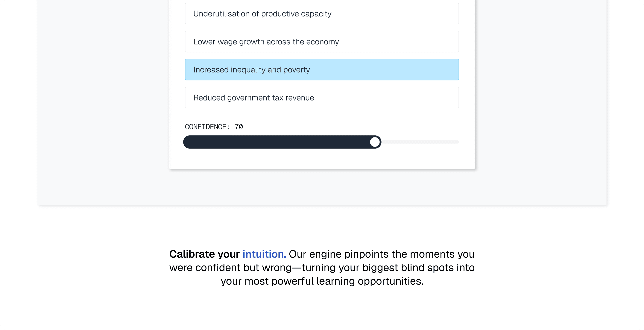Click the fourth answer option label text

coord(253,98)
